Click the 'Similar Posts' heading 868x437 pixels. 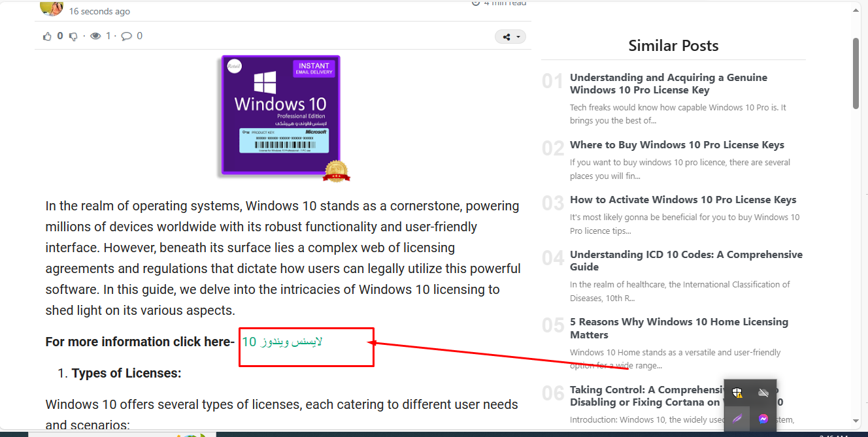(x=673, y=46)
